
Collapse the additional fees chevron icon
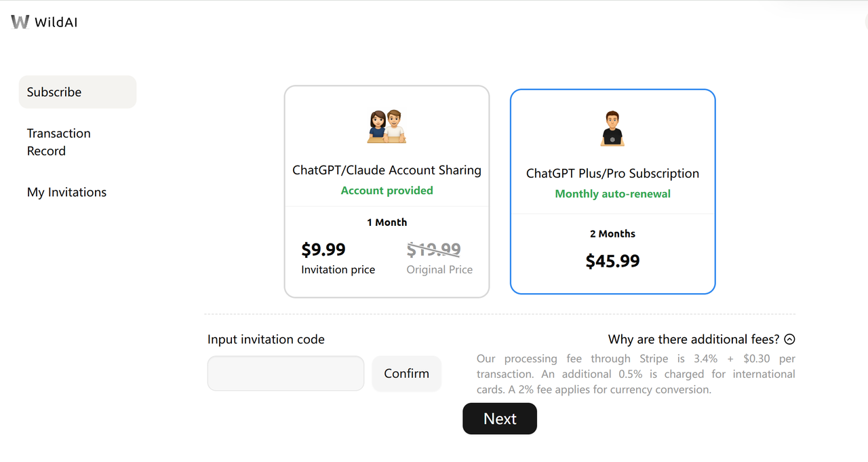(x=789, y=339)
